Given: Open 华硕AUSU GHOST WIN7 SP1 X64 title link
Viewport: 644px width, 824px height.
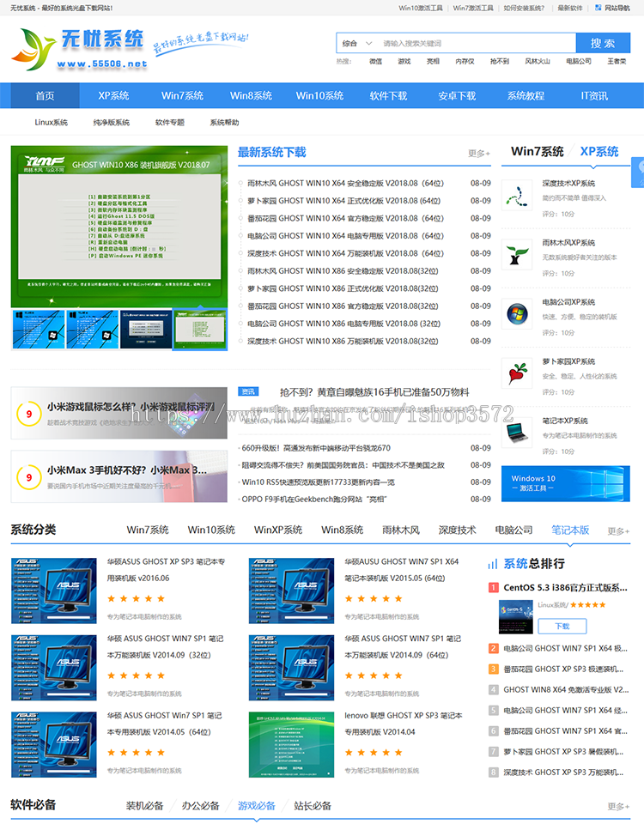Looking at the screenshot, I should (402, 570).
